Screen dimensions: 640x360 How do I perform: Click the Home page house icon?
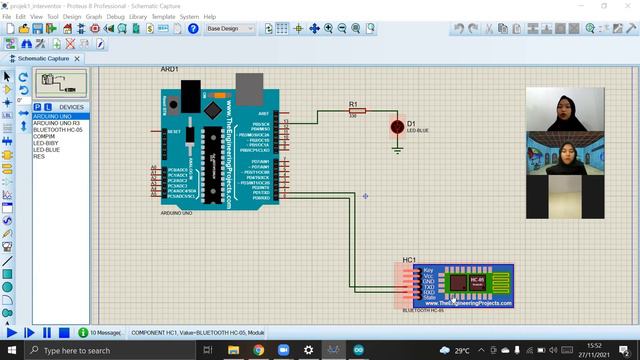point(68,29)
